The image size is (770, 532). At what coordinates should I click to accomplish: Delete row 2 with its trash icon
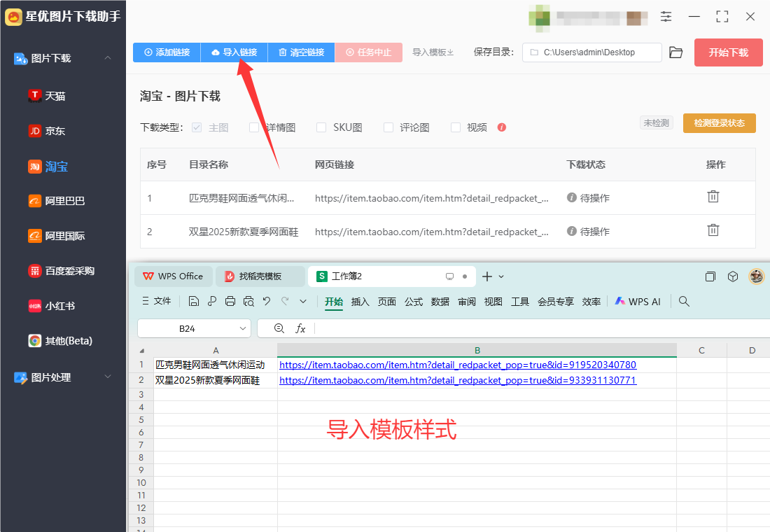[713, 230]
